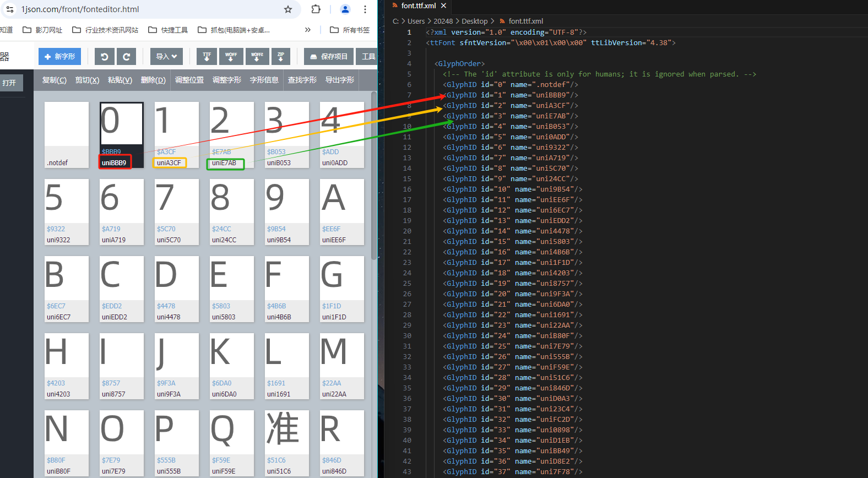Download font as WOFF
The width and height of the screenshot is (868, 478).
pyautogui.click(x=231, y=56)
